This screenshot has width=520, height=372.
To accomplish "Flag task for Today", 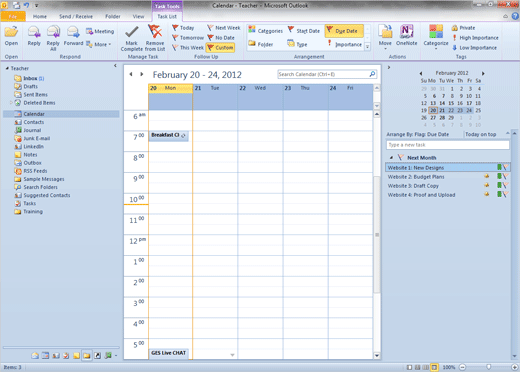I will tap(183, 28).
